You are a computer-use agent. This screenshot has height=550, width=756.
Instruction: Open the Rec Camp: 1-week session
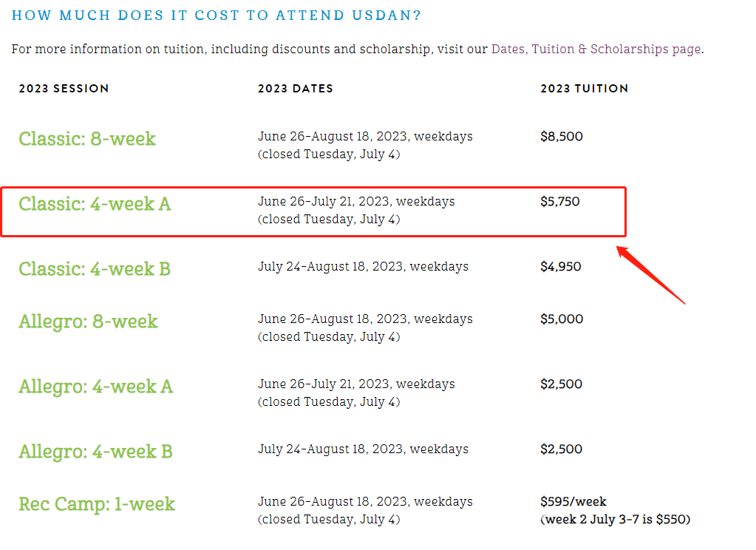point(97,504)
